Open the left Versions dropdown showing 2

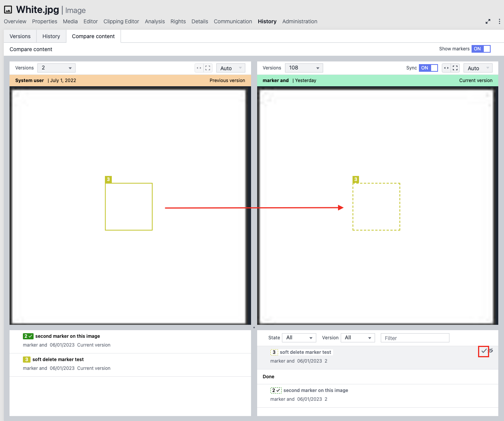(56, 68)
